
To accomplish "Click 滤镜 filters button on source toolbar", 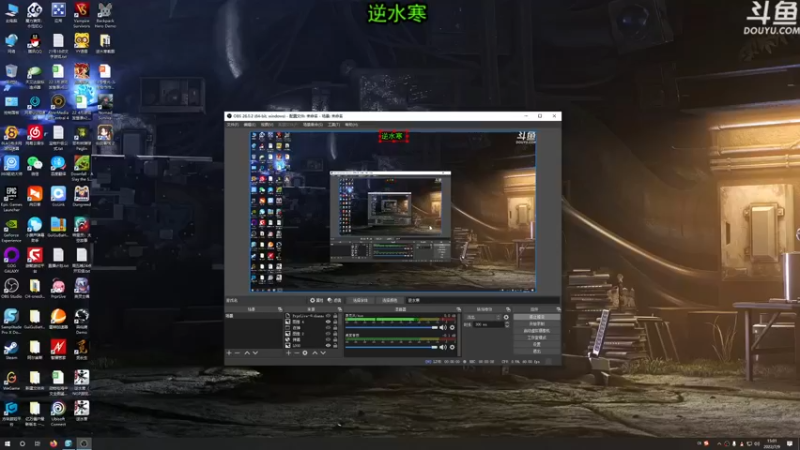I will [334, 300].
